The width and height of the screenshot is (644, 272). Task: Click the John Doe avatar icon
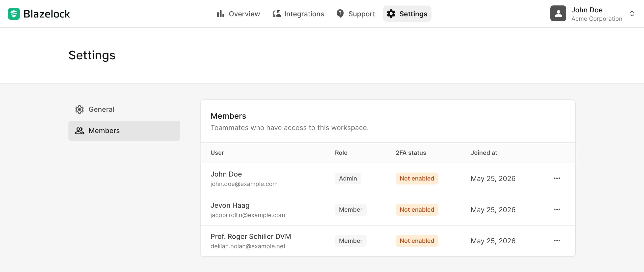(x=558, y=13)
